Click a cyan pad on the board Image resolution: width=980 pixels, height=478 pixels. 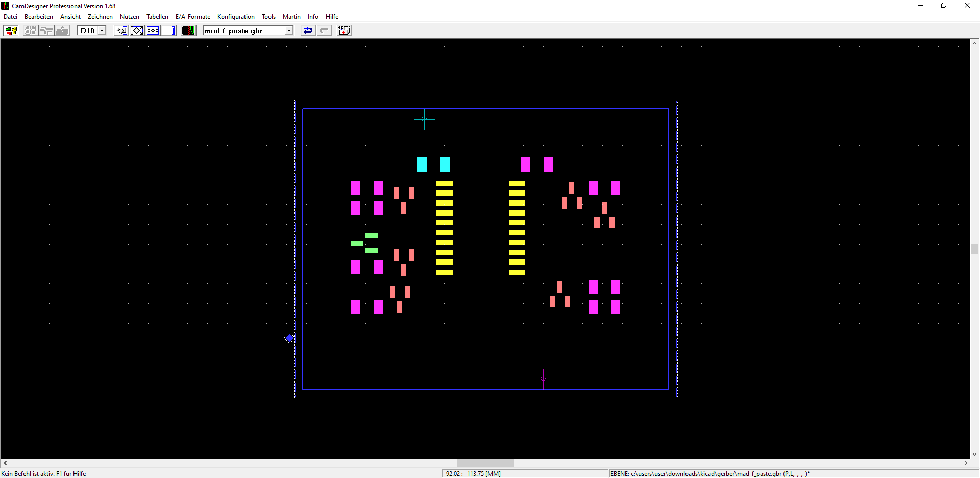click(x=422, y=164)
